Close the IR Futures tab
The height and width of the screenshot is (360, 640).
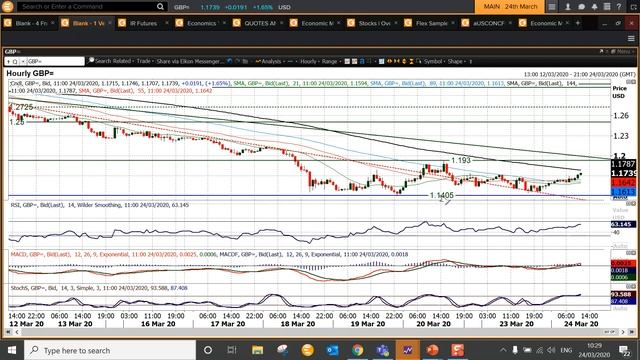(167, 23)
